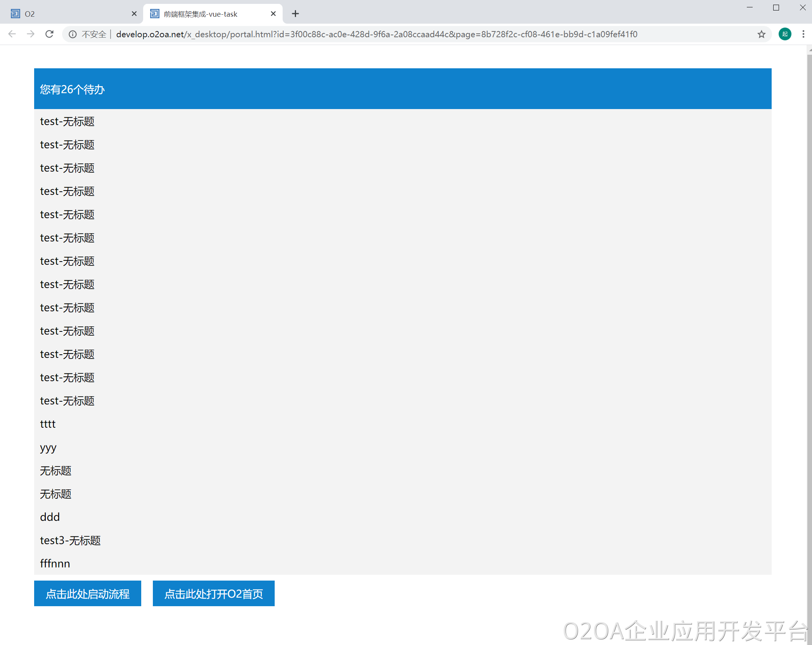This screenshot has width=812, height=645.
Task: Open the tttt task item
Action: tap(48, 424)
